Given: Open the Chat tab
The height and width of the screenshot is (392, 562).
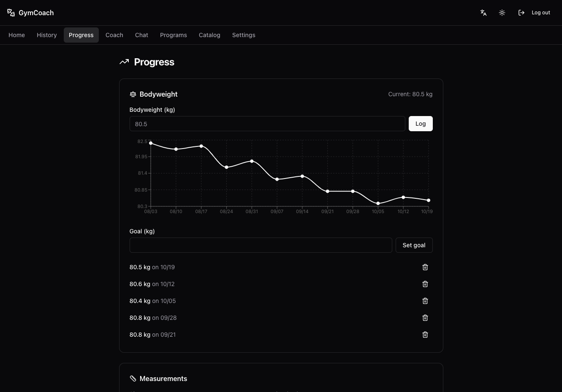Looking at the screenshot, I should [141, 35].
